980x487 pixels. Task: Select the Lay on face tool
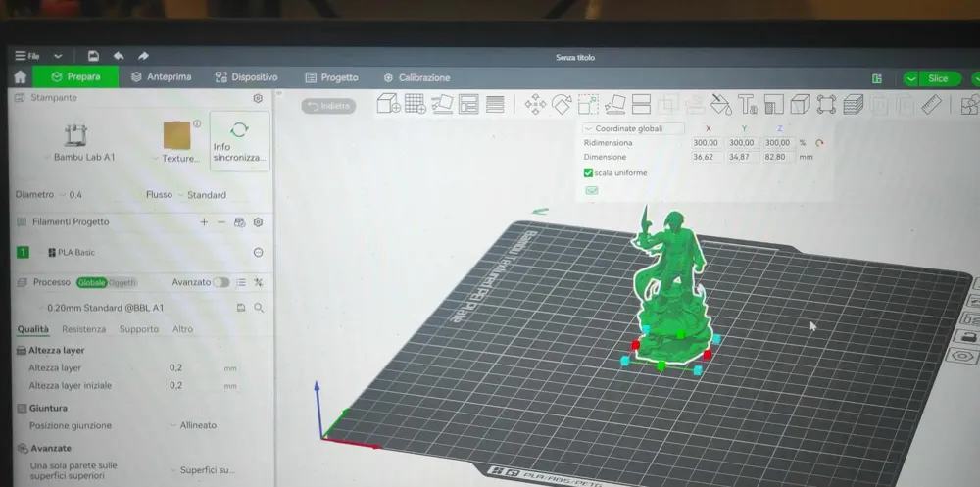(614, 104)
